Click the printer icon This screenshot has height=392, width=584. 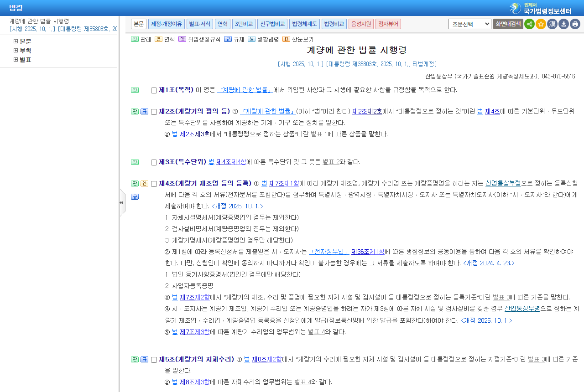(575, 24)
